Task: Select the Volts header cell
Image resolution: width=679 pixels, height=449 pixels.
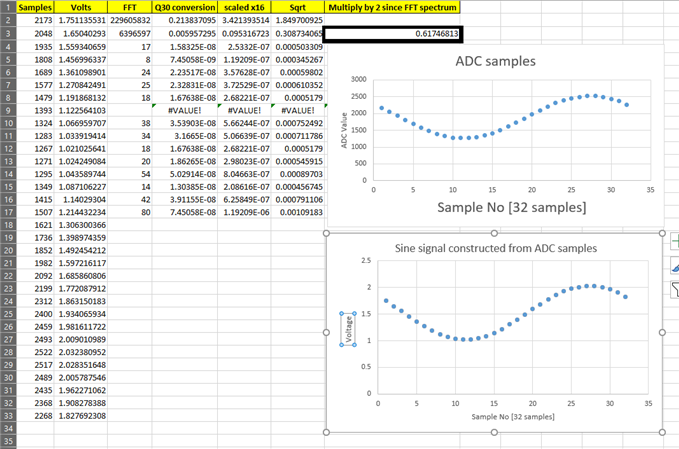Action: pos(81,7)
